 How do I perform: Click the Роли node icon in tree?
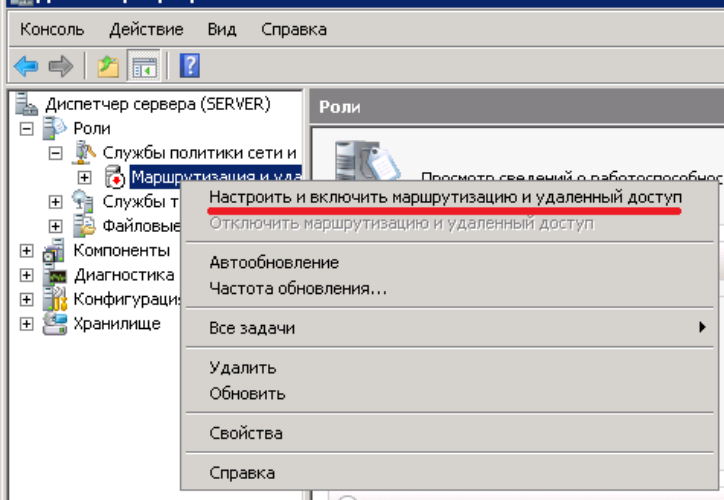(x=55, y=128)
